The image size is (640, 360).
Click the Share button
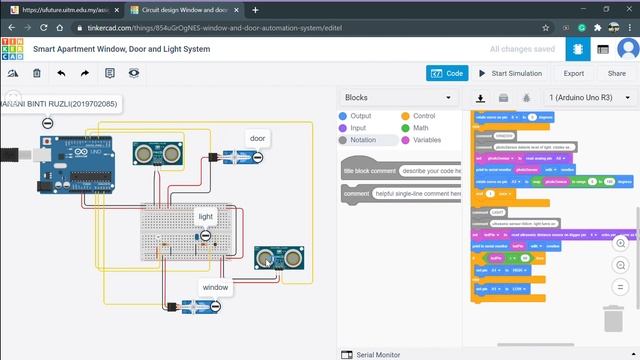616,73
